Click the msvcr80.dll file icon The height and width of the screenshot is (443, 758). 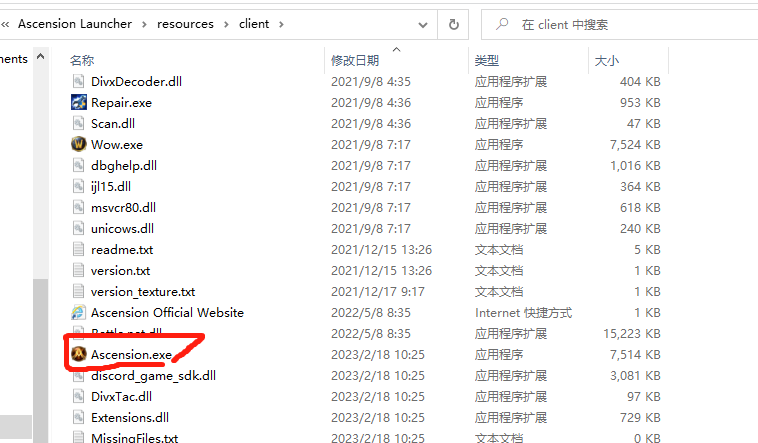[78, 207]
